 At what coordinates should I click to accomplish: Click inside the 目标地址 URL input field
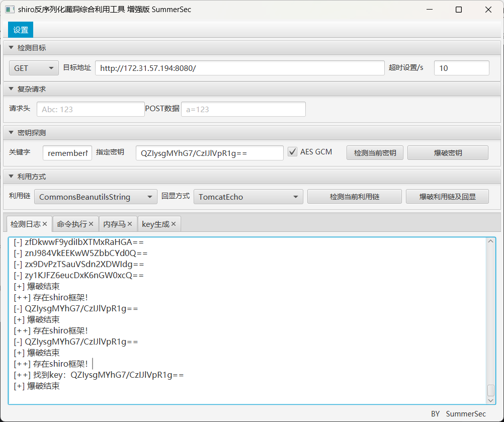point(240,67)
